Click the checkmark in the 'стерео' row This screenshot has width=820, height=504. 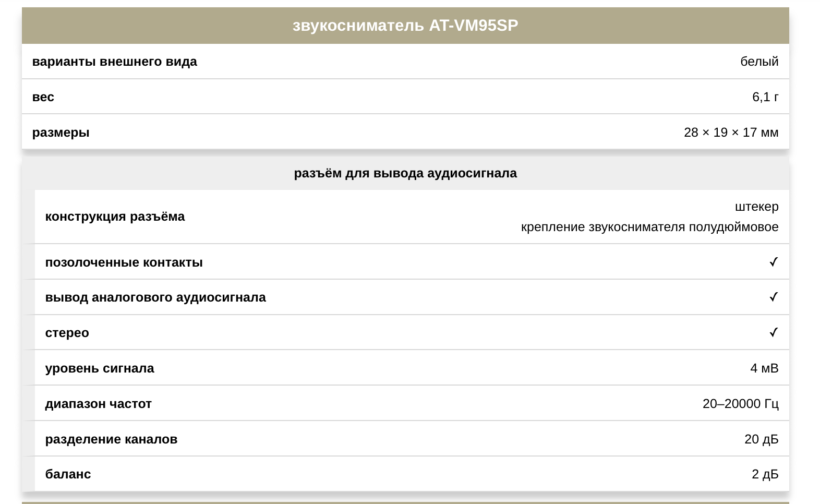click(x=774, y=332)
